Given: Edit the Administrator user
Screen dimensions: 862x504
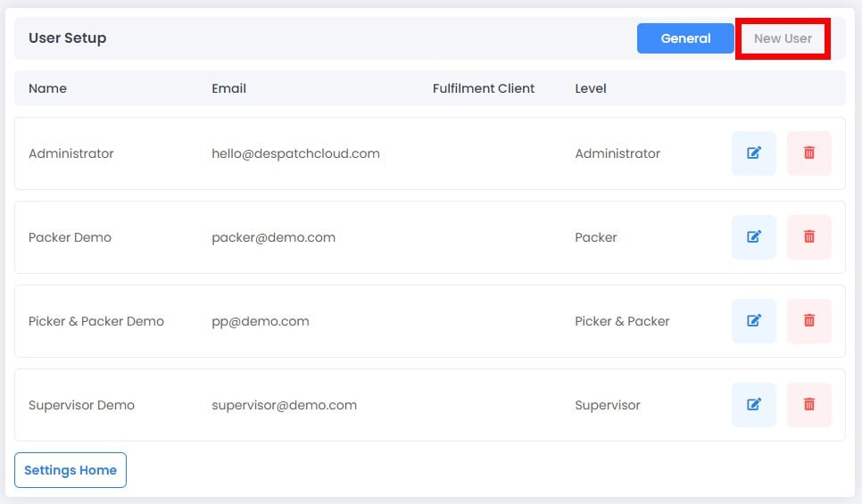Looking at the screenshot, I should coord(754,153).
